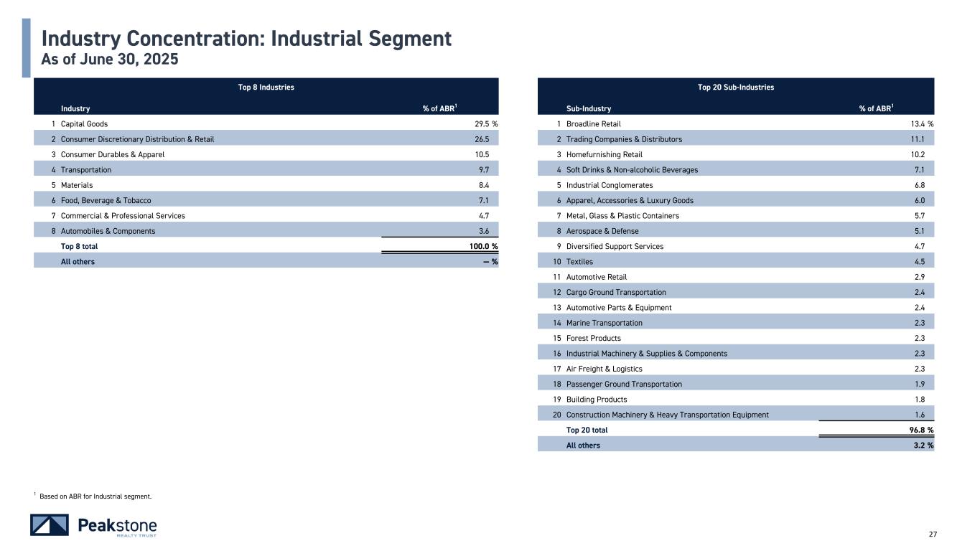The height and width of the screenshot is (551, 980).
Task: Click the page number 27
Action: [x=933, y=534]
